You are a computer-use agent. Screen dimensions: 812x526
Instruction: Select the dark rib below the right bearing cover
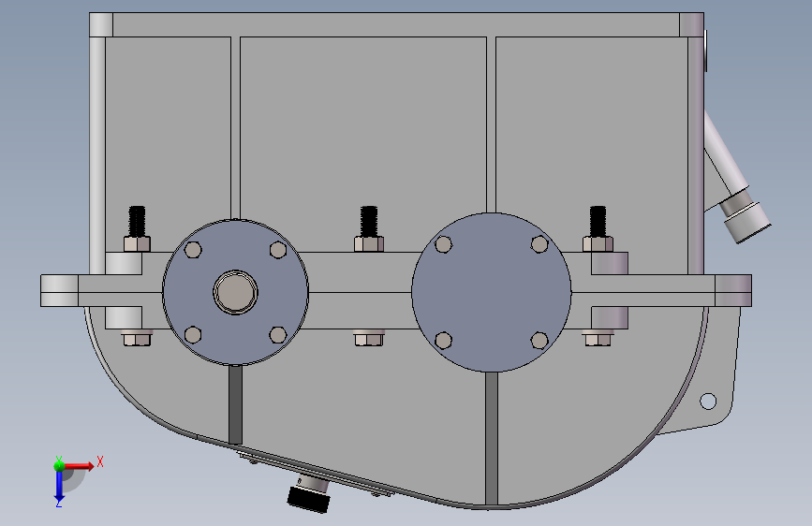point(492,439)
